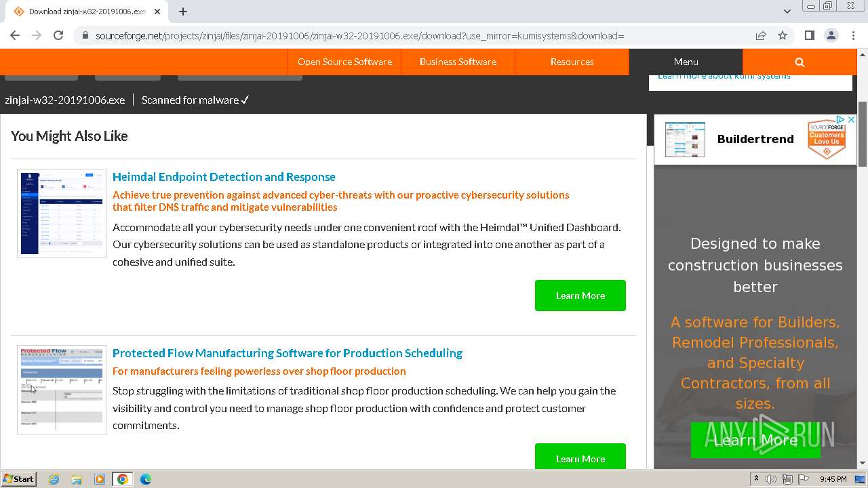Open the Protected Flow screenshot thumbnail
Image resolution: width=868 pixels, height=488 pixels.
(x=62, y=390)
